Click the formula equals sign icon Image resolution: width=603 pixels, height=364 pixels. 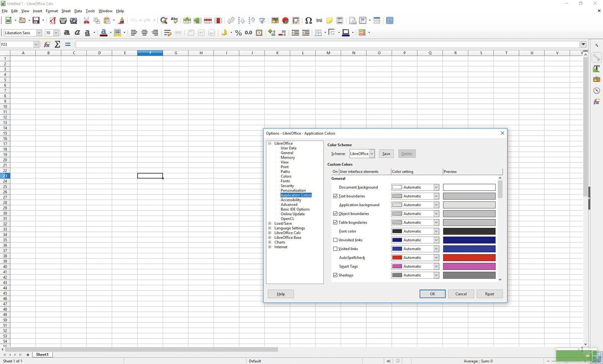point(68,44)
